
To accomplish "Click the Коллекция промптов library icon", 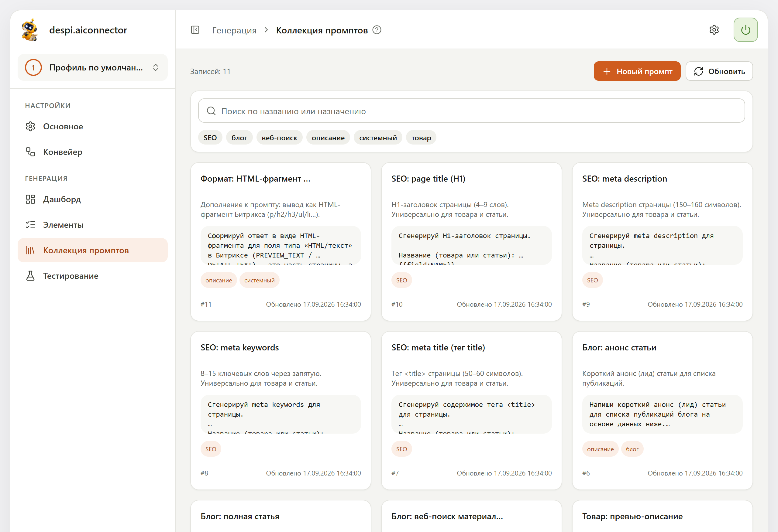I will coord(30,250).
